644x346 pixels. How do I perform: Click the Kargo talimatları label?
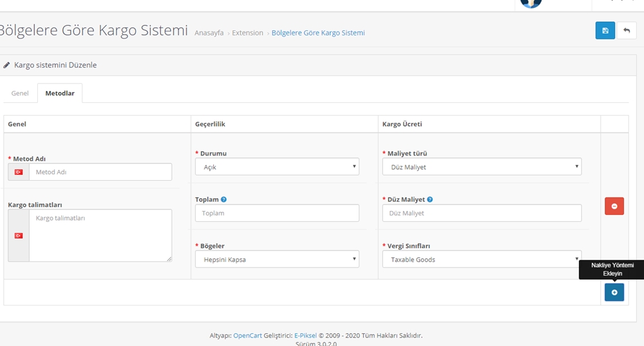pos(35,205)
